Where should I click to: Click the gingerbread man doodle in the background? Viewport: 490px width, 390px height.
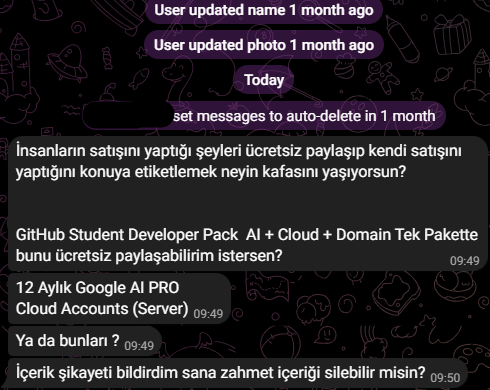point(382,76)
